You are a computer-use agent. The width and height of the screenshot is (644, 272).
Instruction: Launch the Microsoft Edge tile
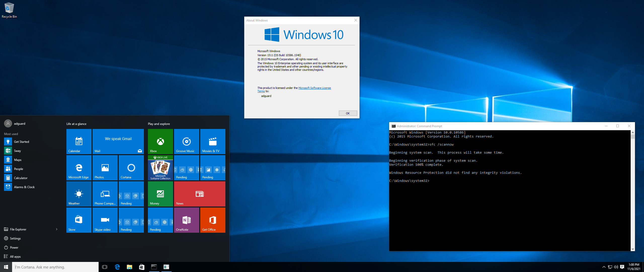[79, 168]
